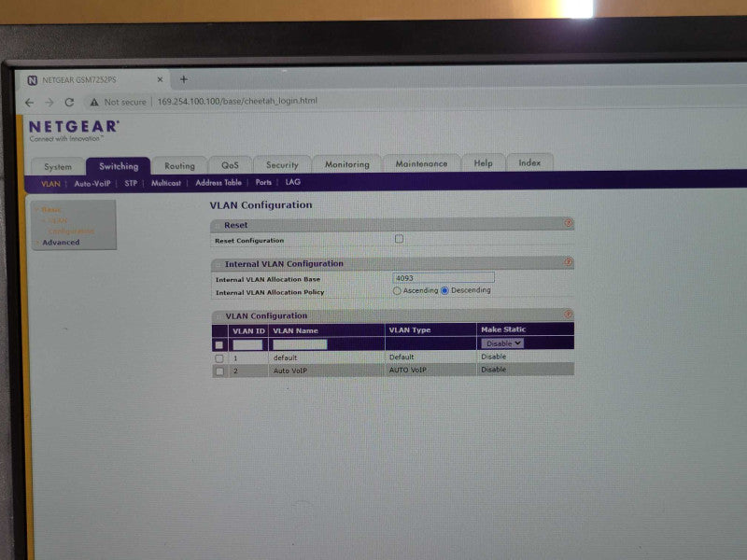
Task: Open the Monitoring tab
Action: [346, 164]
